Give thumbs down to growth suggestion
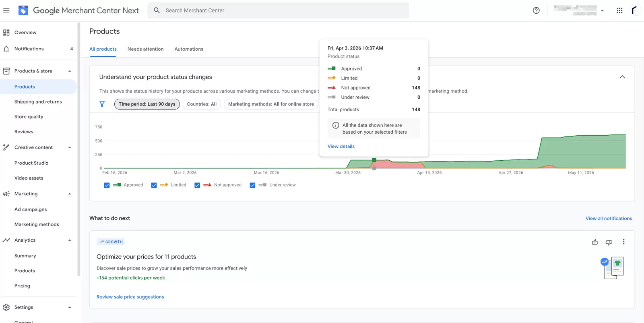Image resolution: width=644 pixels, height=323 pixels. 609,242
